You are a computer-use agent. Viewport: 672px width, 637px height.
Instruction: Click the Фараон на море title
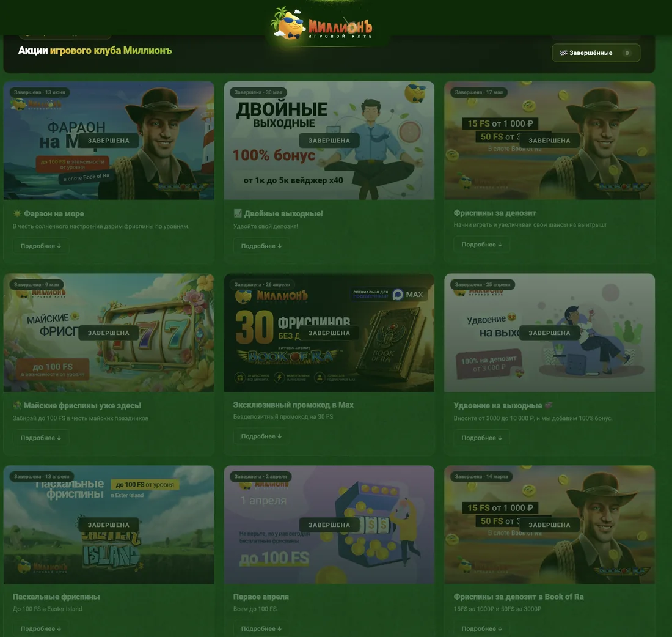54,213
